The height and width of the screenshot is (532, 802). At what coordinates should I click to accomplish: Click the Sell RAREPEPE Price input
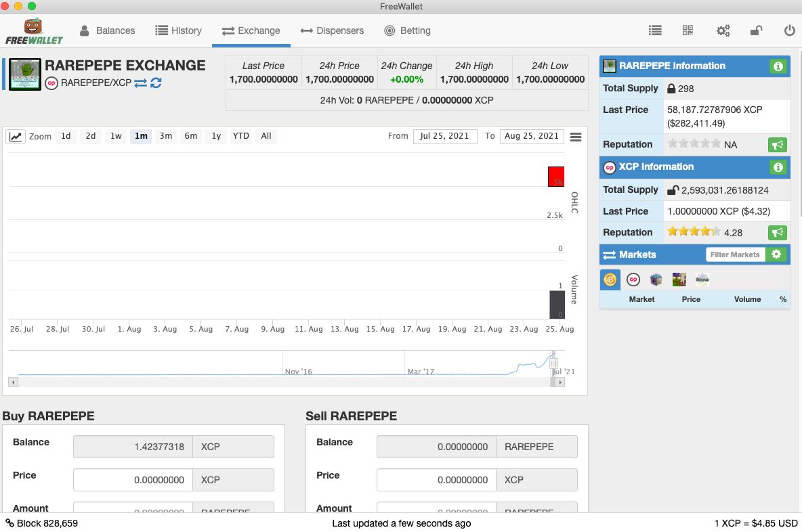tap(436, 480)
